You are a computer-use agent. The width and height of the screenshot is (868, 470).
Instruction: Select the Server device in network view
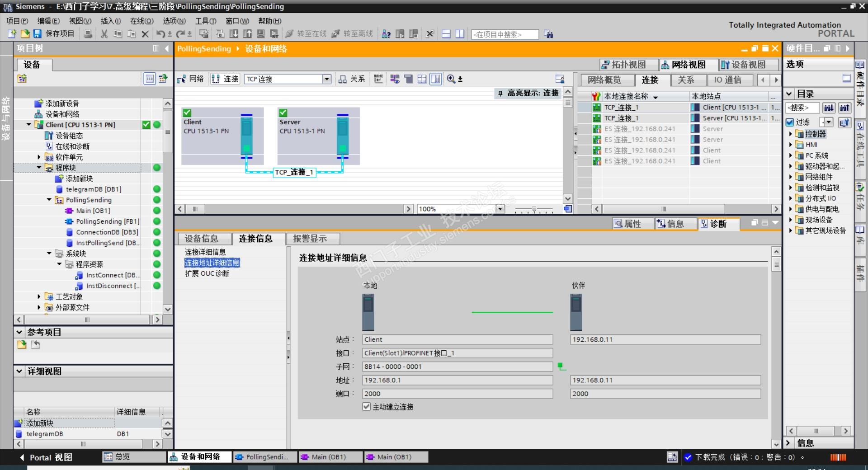pyautogui.click(x=318, y=136)
